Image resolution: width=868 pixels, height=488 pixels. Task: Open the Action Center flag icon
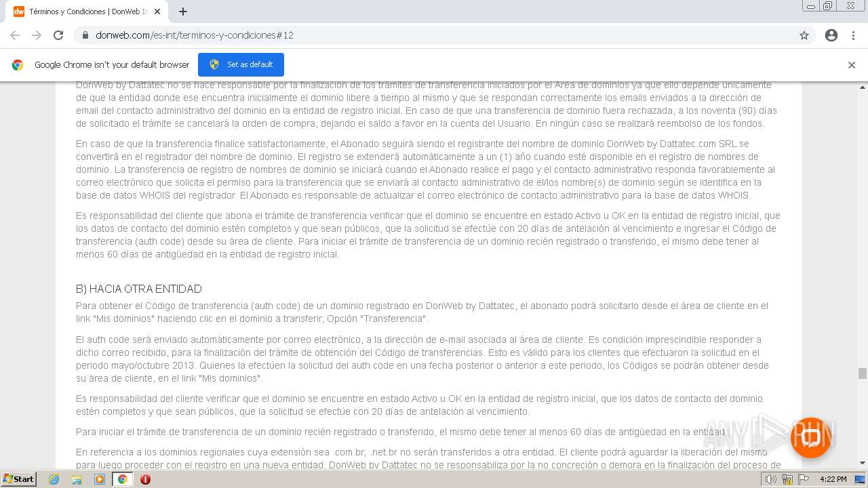(x=804, y=479)
